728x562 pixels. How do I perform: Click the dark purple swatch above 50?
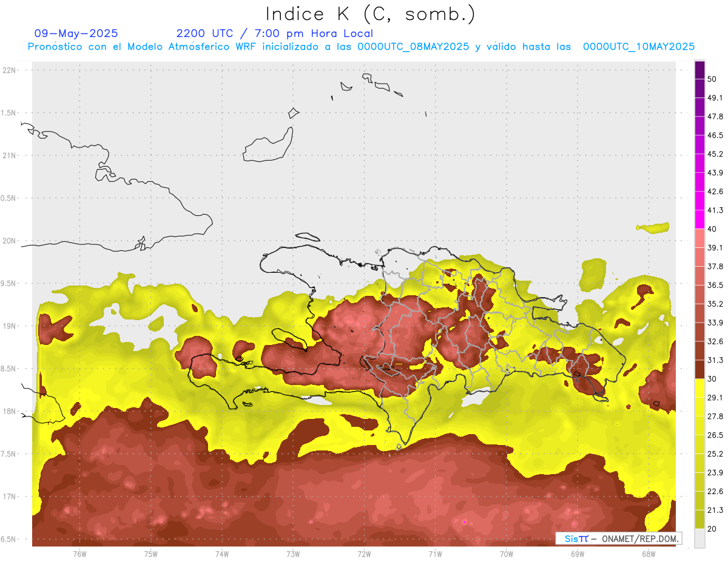[699, 70]
